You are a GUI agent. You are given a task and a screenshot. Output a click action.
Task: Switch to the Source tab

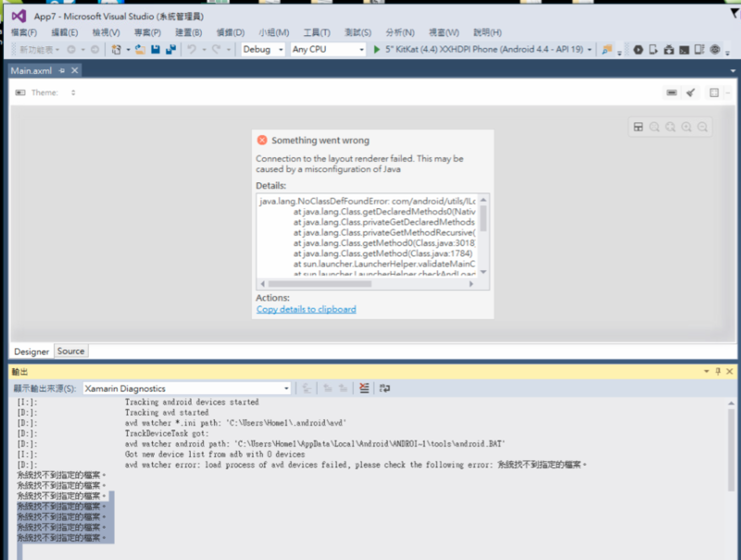71,351
